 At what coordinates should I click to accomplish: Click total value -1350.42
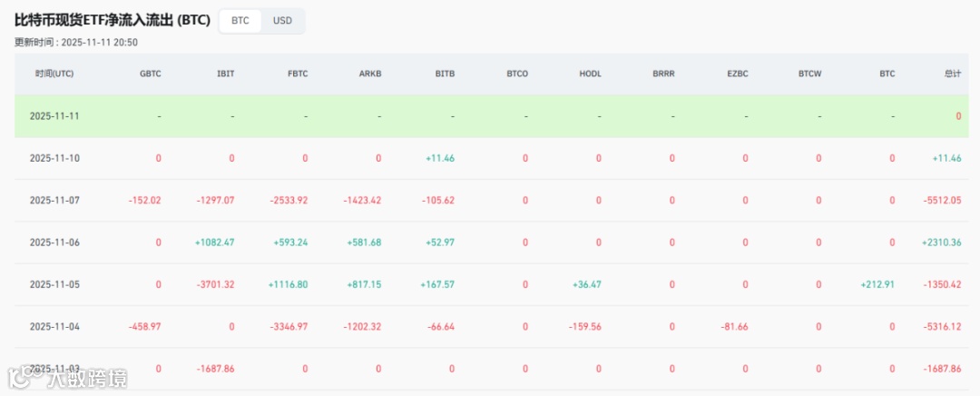click(942, 284)
